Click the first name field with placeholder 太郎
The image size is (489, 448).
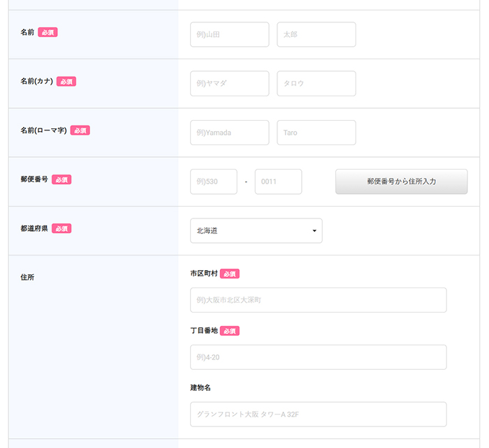pos(316,34)
